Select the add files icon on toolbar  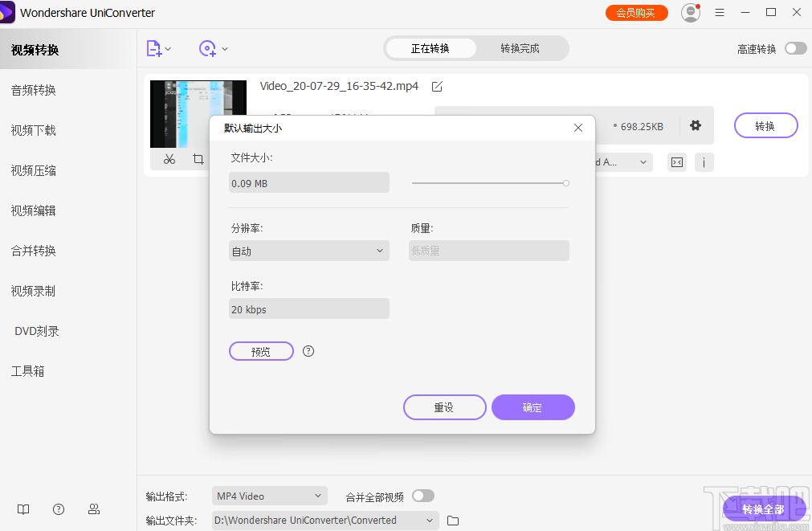pyautogui.click(x=155, y=48)
